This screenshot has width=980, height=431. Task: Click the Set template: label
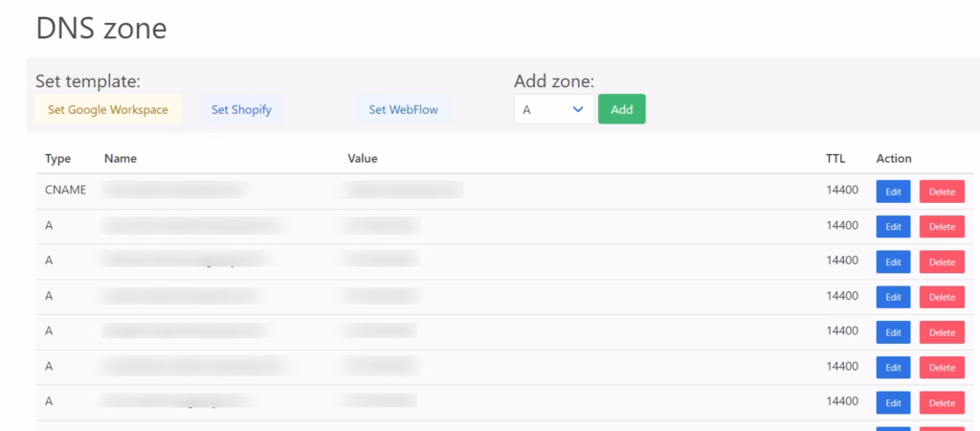(x=88, y=81)
